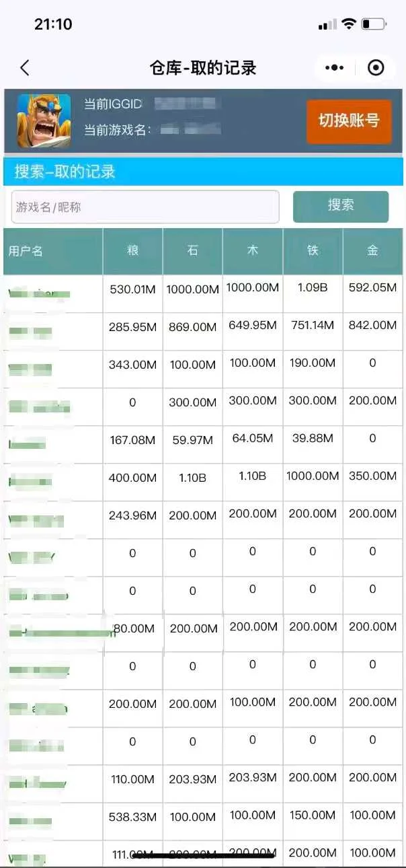Tap the 粮 column header
Image resolution: width=406 pixels, height=868 pixels.
[132, 251]
